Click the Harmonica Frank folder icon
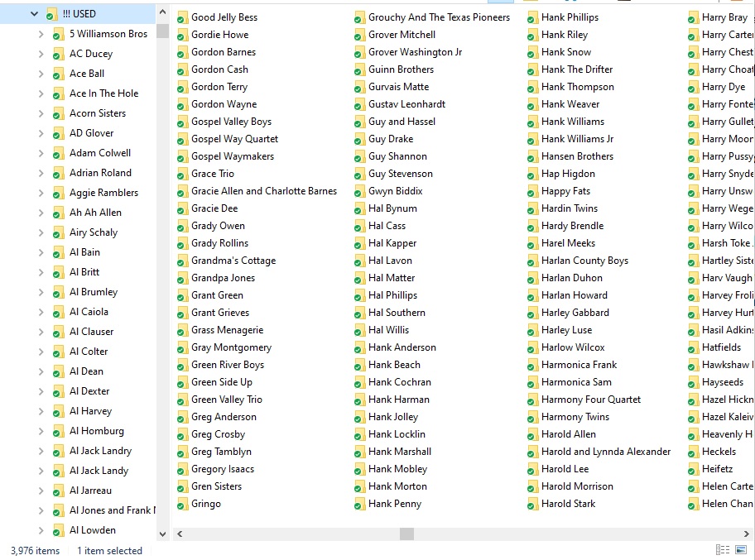The height and width of the screenshot is (560, 755). [x=532, y=365]
